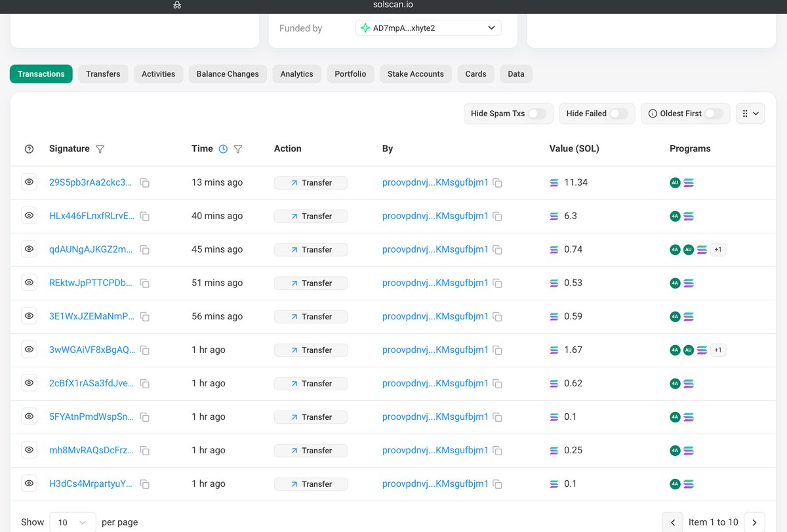Switch to the Analytics tab
The width and height of the screenshot is (787, 532).
296,74
